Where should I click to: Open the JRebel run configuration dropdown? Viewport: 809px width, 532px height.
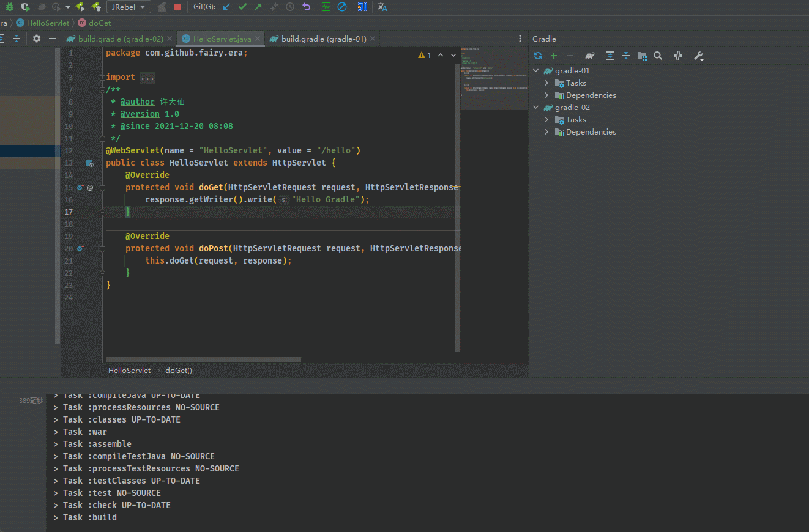(129, 7)
